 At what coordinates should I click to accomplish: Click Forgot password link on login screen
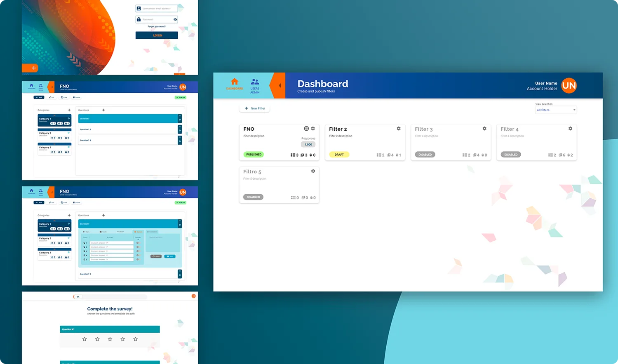(157, 26)
